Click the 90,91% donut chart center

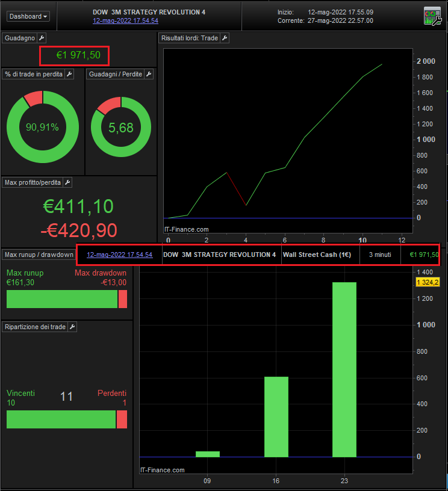pyautogui.click(x=42, y=127)
